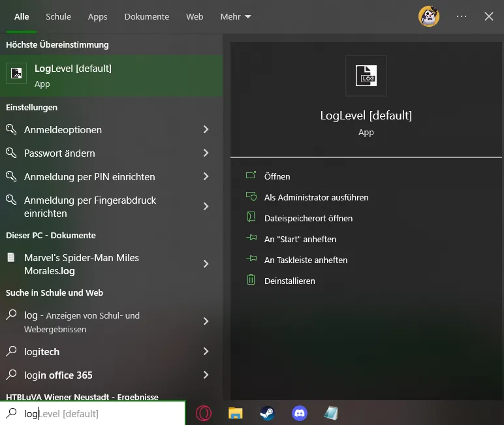Open the Mehr filter dropdown
This screenshot has height=425, width=504.
(x=236, y=17)
